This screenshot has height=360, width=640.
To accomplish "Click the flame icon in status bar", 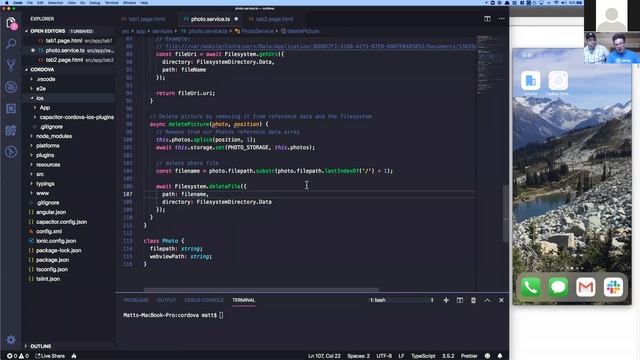I will click(74, 356).
